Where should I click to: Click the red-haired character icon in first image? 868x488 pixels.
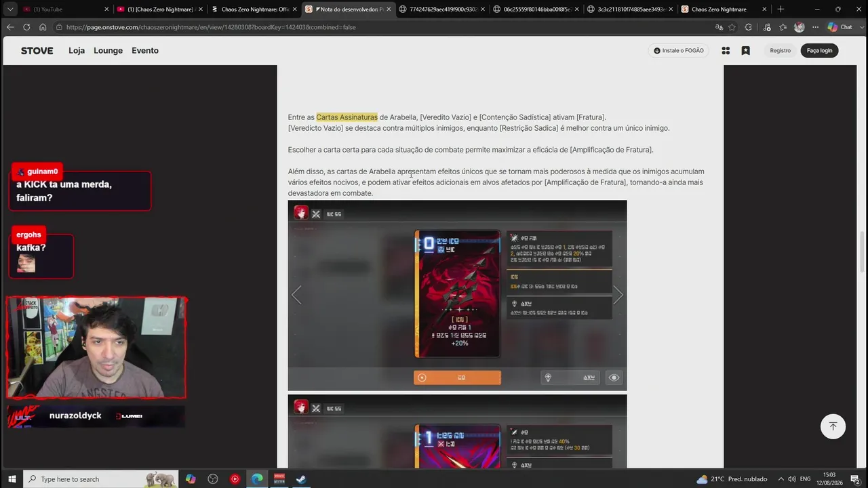[x=301, y=213]
